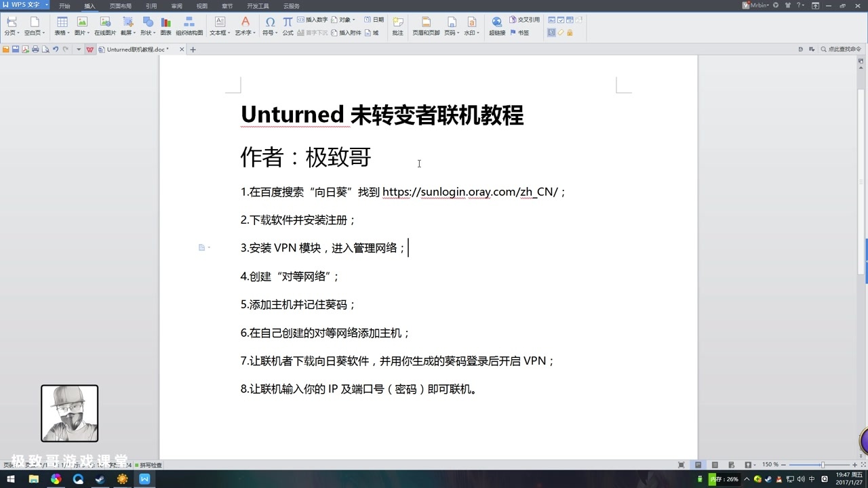This screenshot has height=488, width=868.
Task: Open the 审阅 ribbon tab
Action: (176, 6)
